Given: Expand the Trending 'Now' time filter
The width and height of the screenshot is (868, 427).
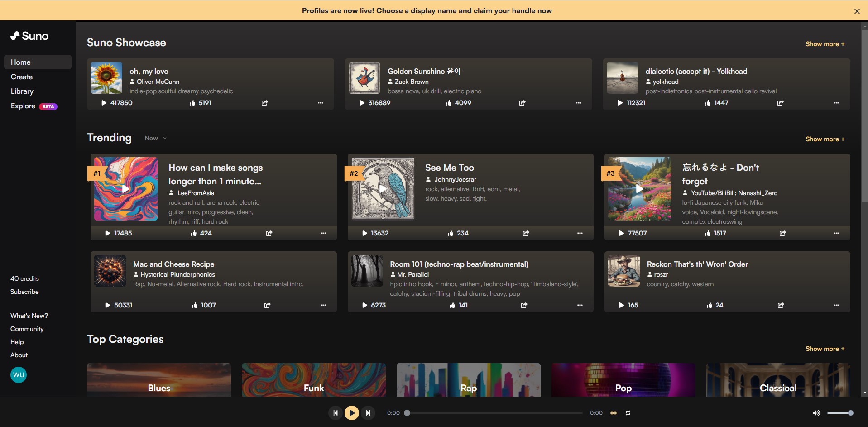Looking at the screenshot, I should (156, 138).
